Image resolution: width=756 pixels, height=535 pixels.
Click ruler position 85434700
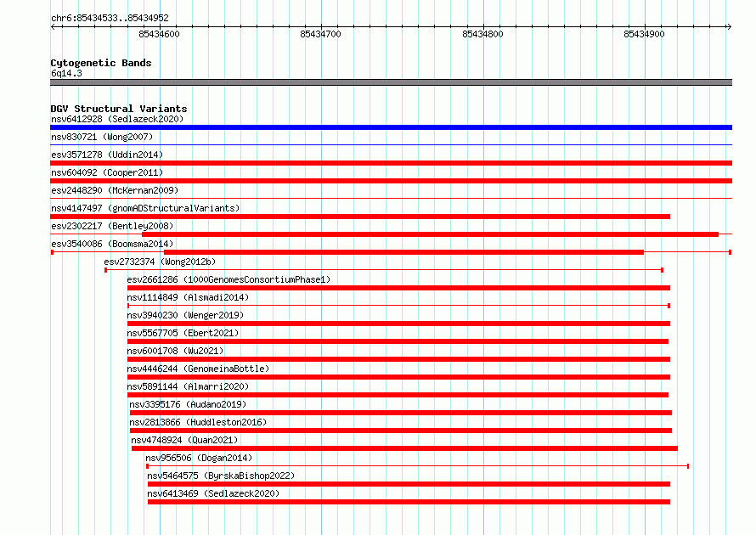coord(320,34)
